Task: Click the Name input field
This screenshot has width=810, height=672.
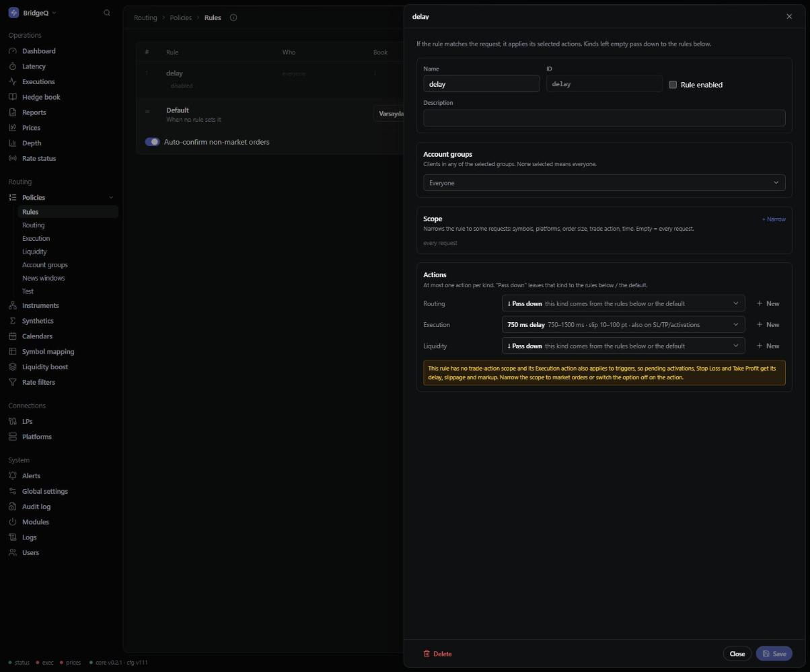Action: (482, 84)
